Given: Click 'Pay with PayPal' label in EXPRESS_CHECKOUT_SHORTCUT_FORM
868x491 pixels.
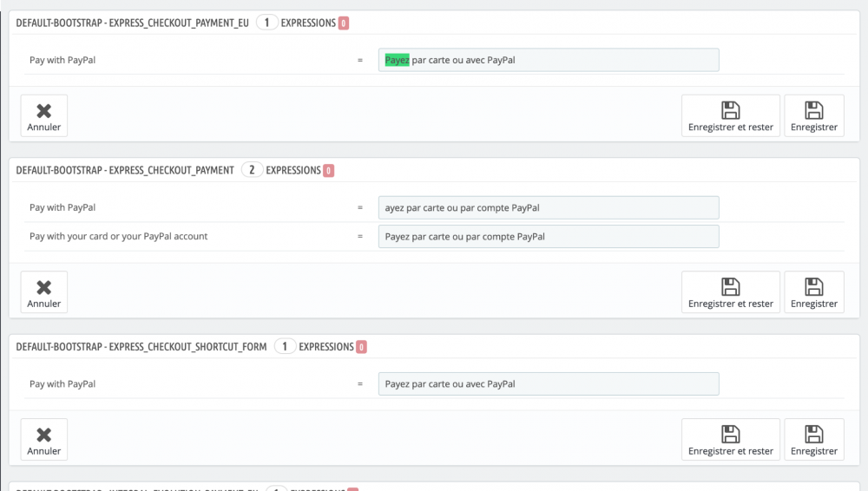Looking at the screenshot, I should tap(62, 383).
